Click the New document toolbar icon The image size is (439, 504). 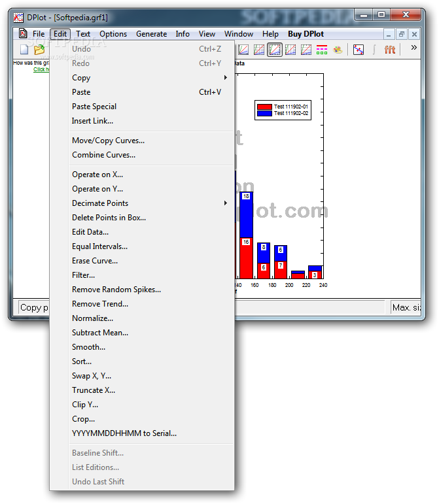pyautogui.click(x=24, y=50)
